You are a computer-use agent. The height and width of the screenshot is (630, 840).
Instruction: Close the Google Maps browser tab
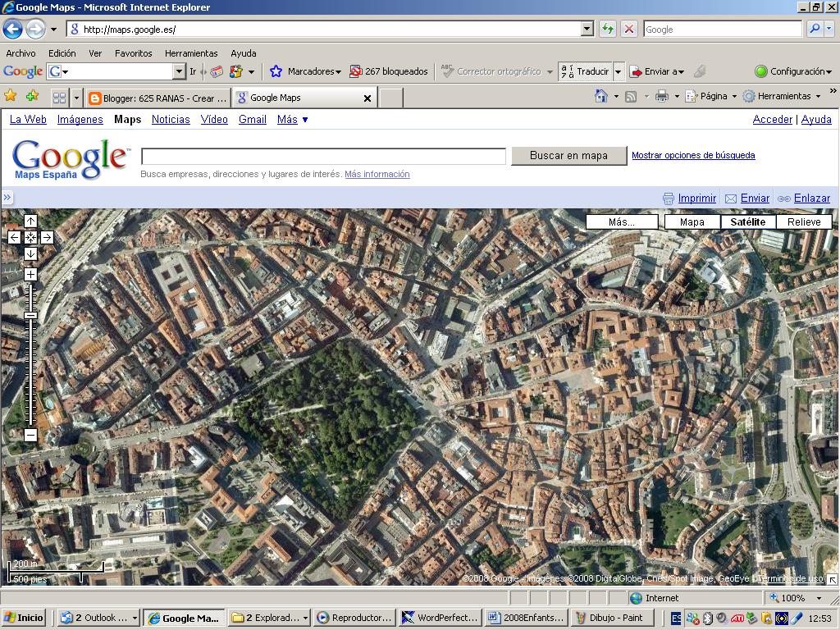(x=367, y=98)
